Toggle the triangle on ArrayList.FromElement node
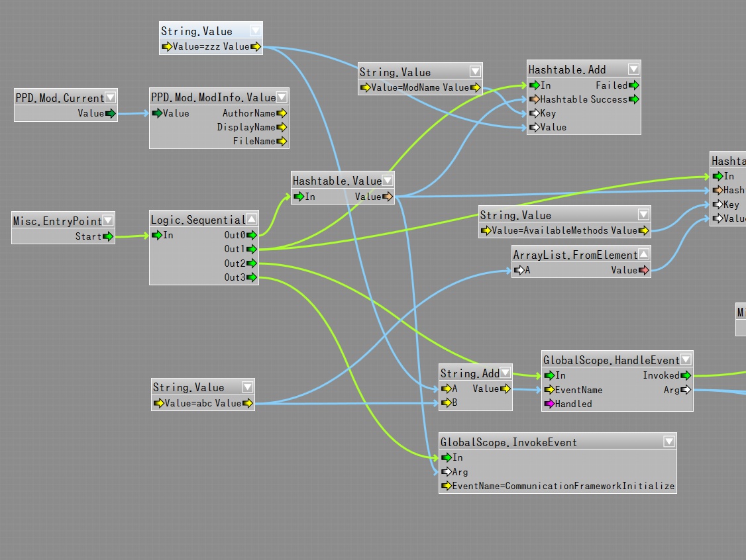Screen dimensions: 746x560 click(643, 255)
